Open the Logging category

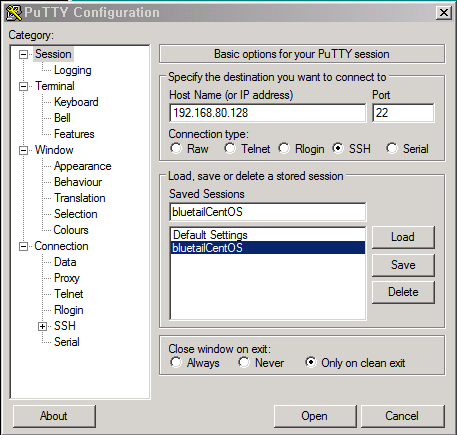tap(73, 70)
